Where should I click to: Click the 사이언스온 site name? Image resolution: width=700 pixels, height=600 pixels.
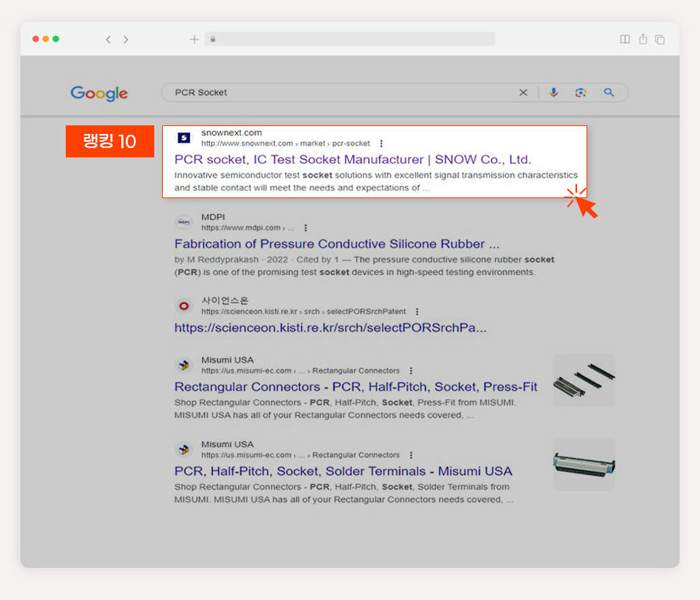[225, 301]
